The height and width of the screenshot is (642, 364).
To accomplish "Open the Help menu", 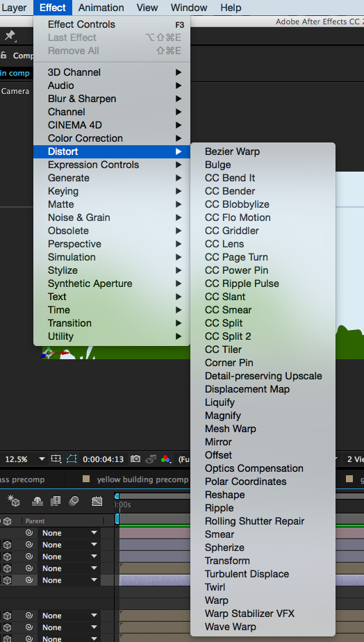I will [231, 8].
